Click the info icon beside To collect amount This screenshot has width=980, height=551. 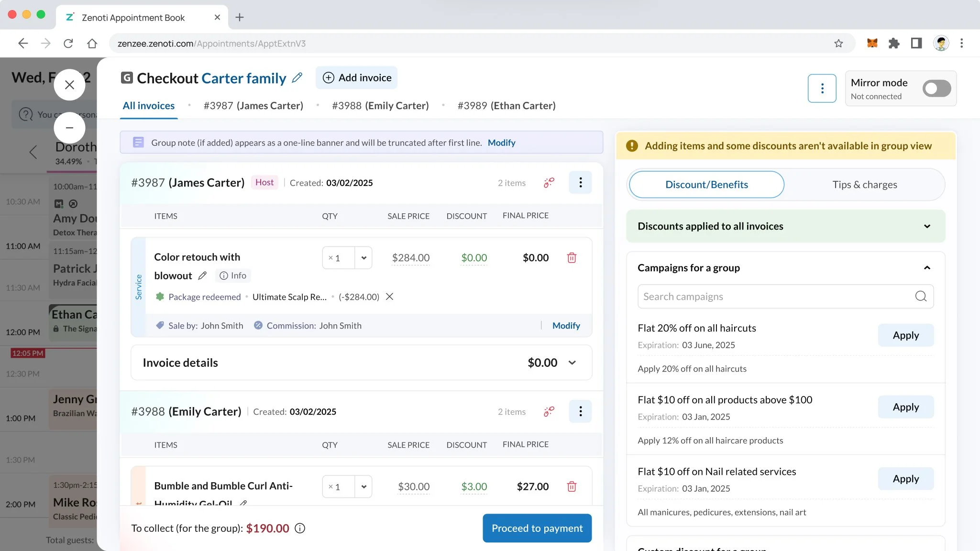click(x=300, y=528)
